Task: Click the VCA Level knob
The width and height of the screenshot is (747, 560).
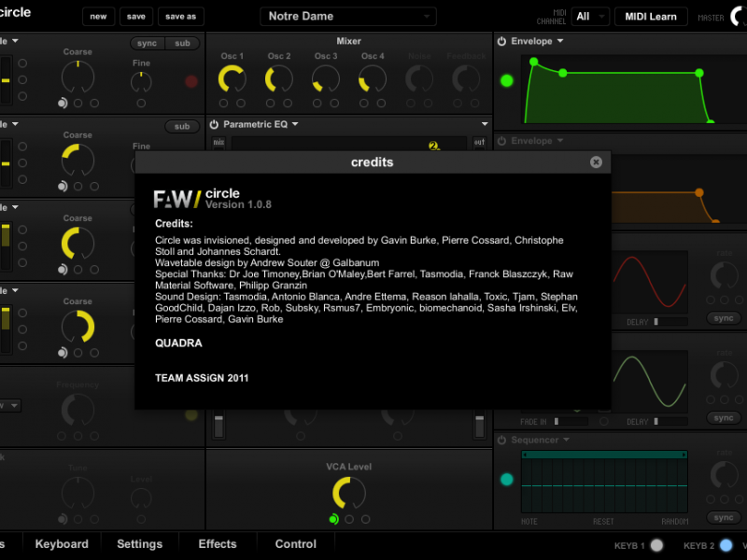Action: (348, 494)
